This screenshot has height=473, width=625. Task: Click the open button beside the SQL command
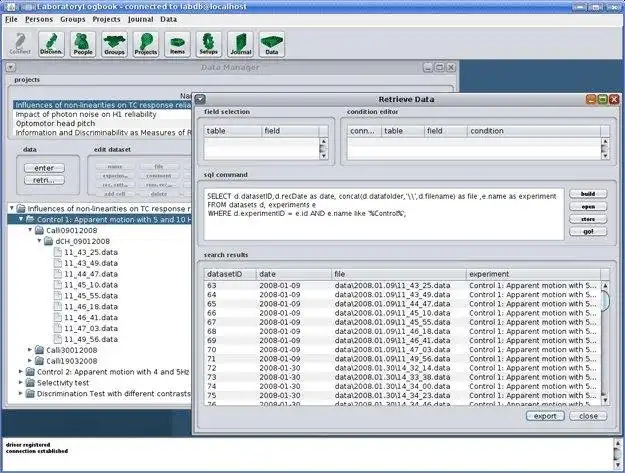click(x=588, y=206)
